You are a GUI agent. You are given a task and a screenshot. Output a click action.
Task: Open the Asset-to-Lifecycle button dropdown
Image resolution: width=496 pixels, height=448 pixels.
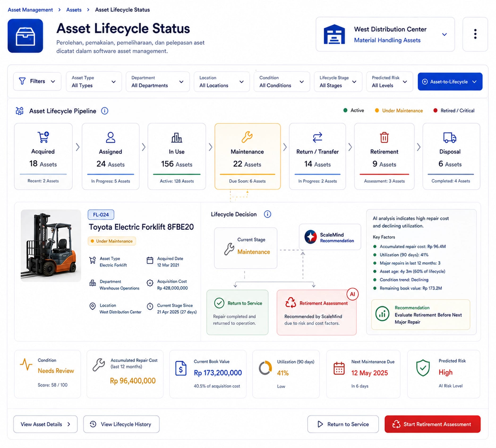(x=450, y=82)
